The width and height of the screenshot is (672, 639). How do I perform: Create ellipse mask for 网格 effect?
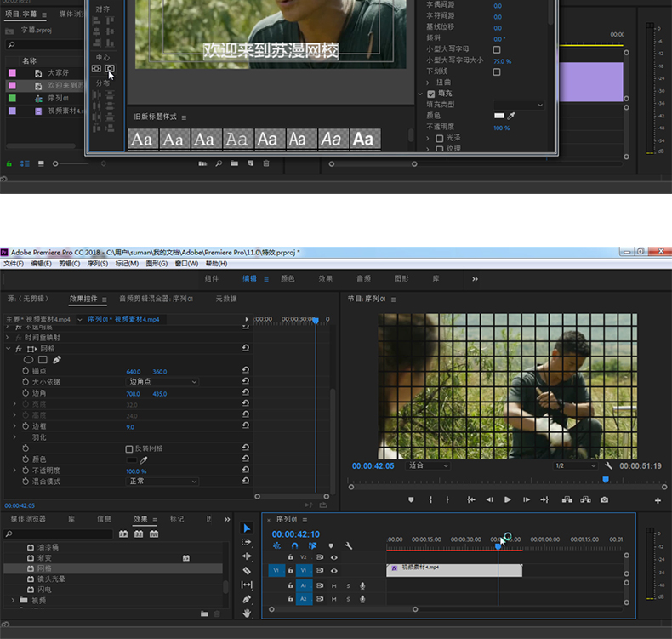pos(28,360)
